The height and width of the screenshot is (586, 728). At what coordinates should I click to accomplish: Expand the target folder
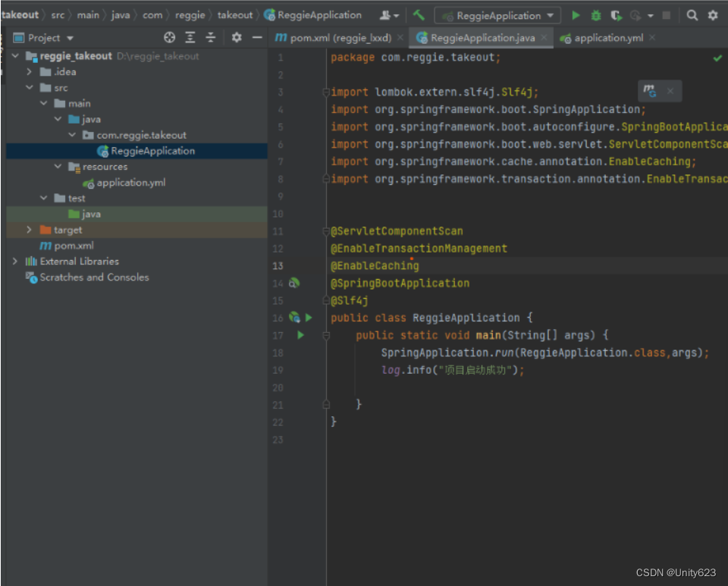pos(30,229)
